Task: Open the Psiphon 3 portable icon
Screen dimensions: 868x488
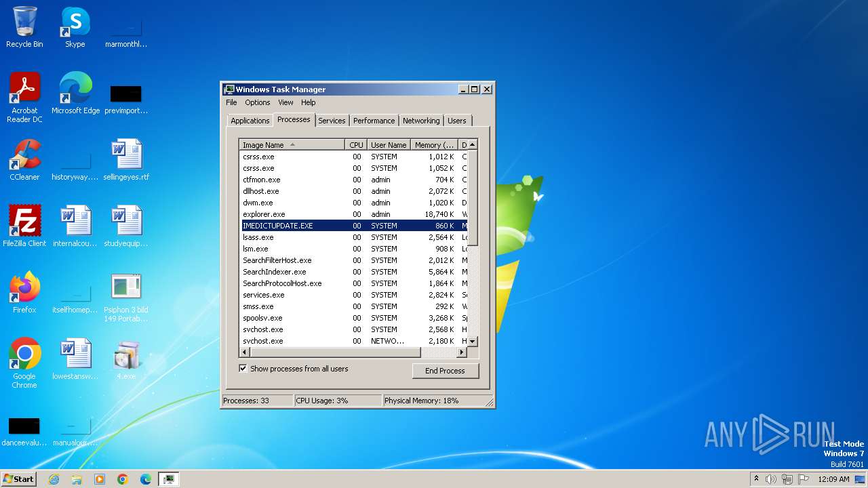Action: [126, 297]
